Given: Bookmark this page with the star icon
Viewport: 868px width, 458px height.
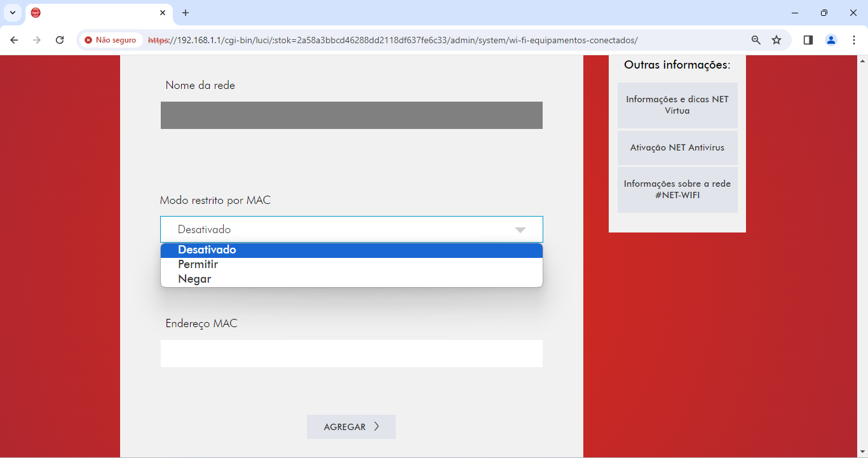Looking at the screenshot, I should point(776,40).
